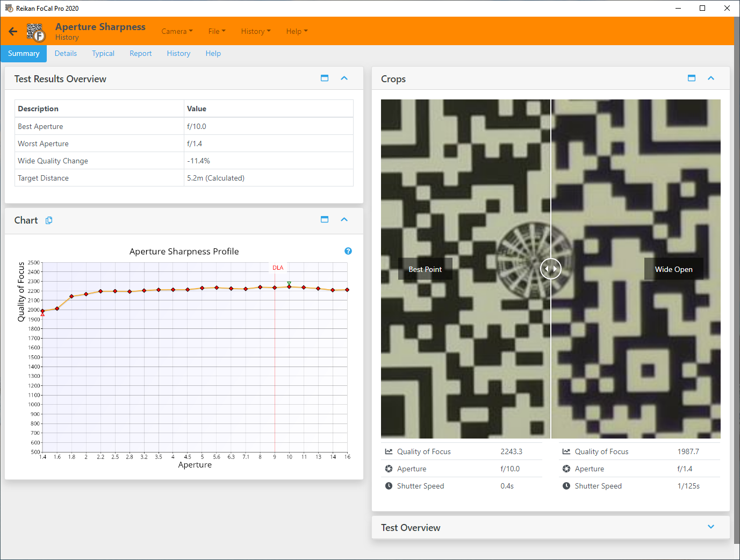Click the Aperture Sharpness Profile chart title

184,252
